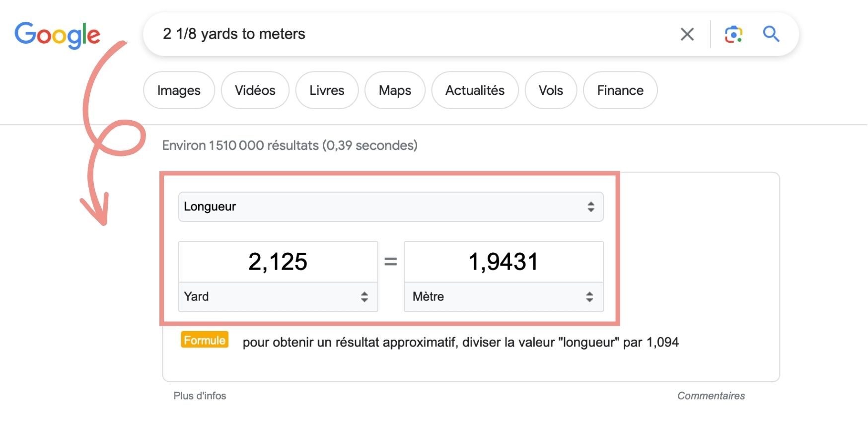This screenshot has height=425, width=868.
Task: Open the Maps filter
Action: 395,90
